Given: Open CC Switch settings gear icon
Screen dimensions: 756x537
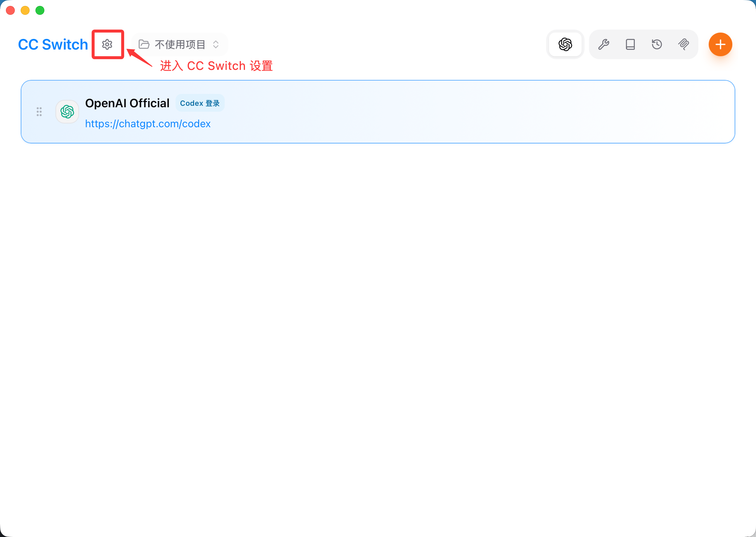Looking at the screenshot, I should pyautogui.click(x=107, y=44).
